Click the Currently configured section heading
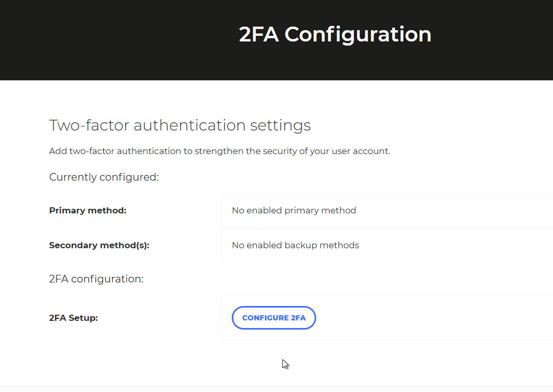 [x=104, y=177]
